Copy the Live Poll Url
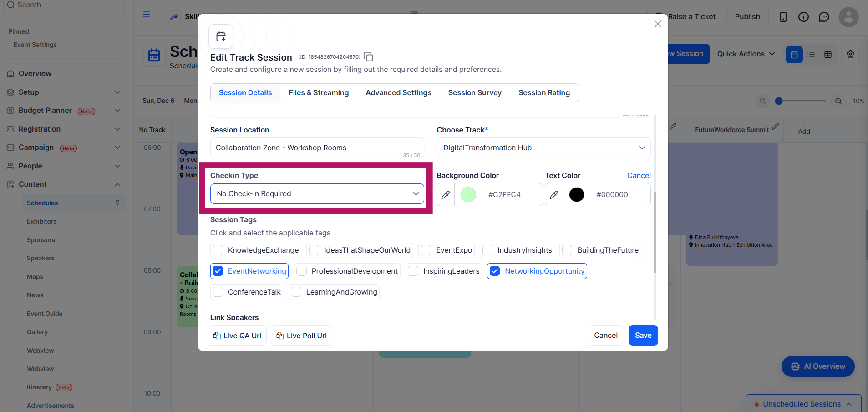The image size is (868, 412). (301, 336)
